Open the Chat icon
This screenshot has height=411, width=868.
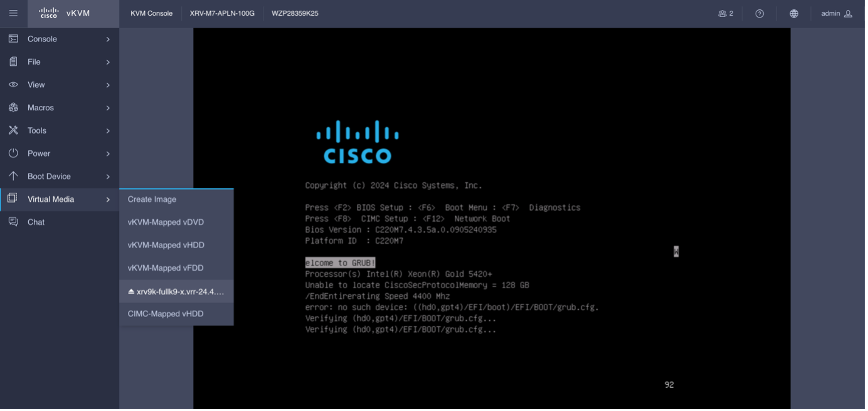[14, 222]
